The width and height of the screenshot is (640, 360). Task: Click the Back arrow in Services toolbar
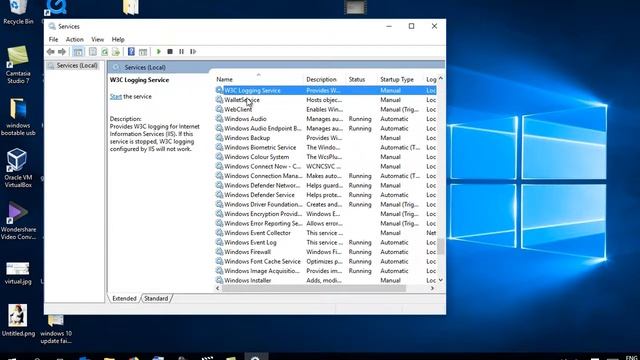coord(51,52)
